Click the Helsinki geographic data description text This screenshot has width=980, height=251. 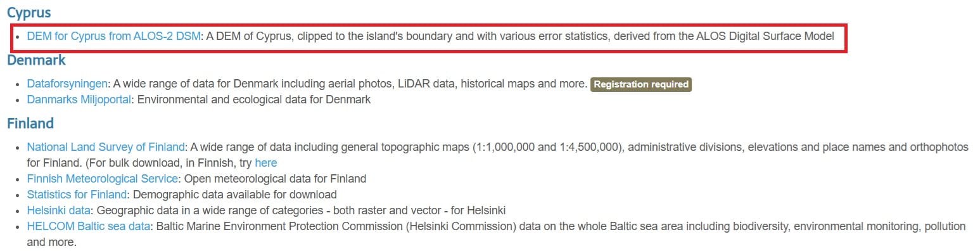302,210
